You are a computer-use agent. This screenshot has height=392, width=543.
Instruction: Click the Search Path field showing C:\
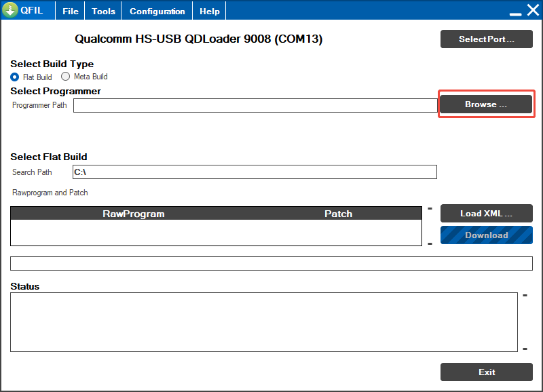[x=255, y=172]
